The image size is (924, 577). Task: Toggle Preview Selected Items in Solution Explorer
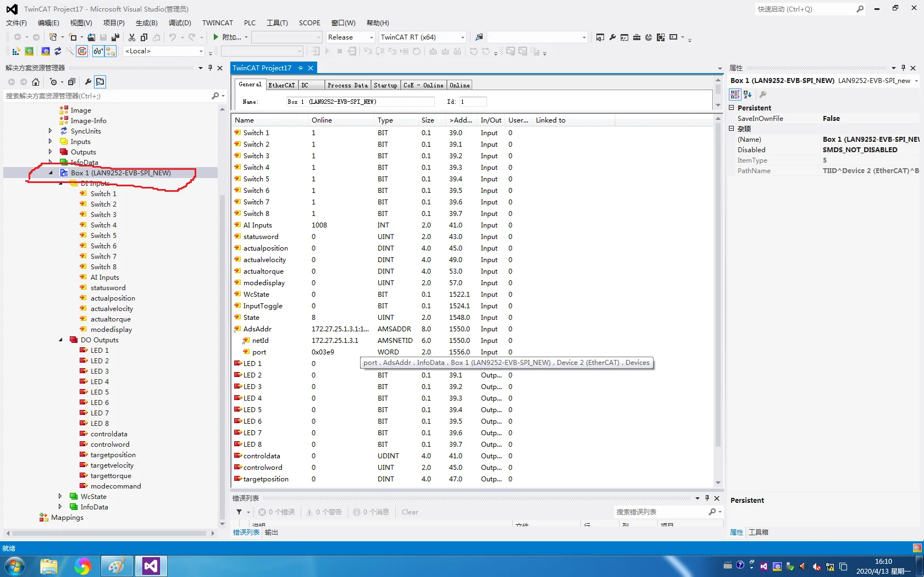(x=100, y=82)
